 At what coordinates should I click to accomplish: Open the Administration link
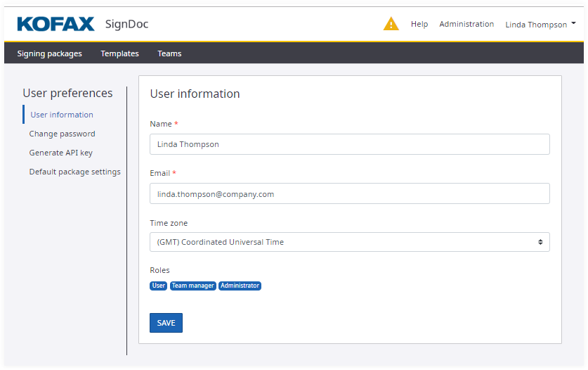click(466, 24)
